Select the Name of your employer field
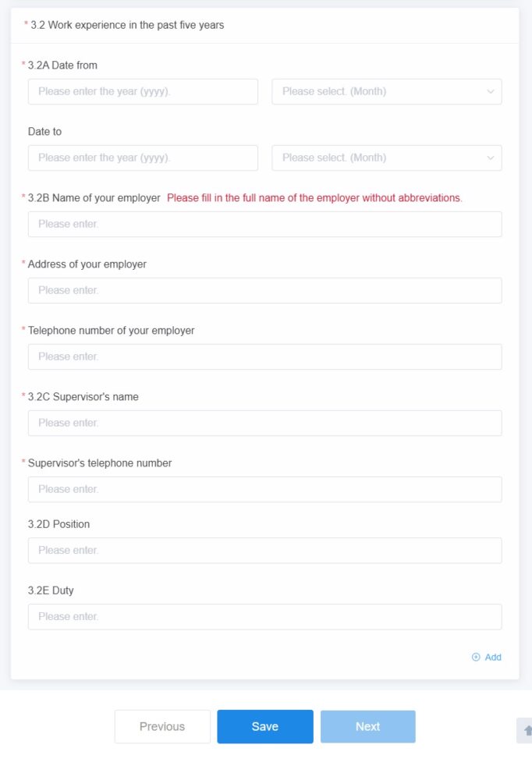This screenshot has height=780, width=532. click(x=264, y=224)
